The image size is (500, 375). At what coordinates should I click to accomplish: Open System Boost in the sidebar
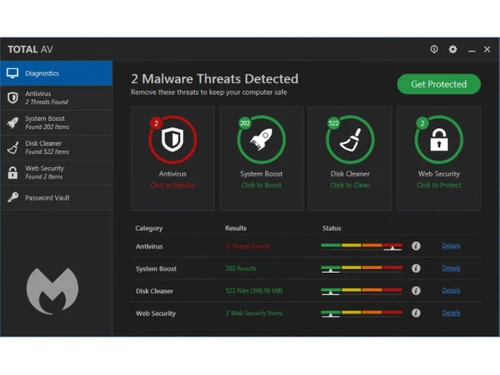coord(56,123)
